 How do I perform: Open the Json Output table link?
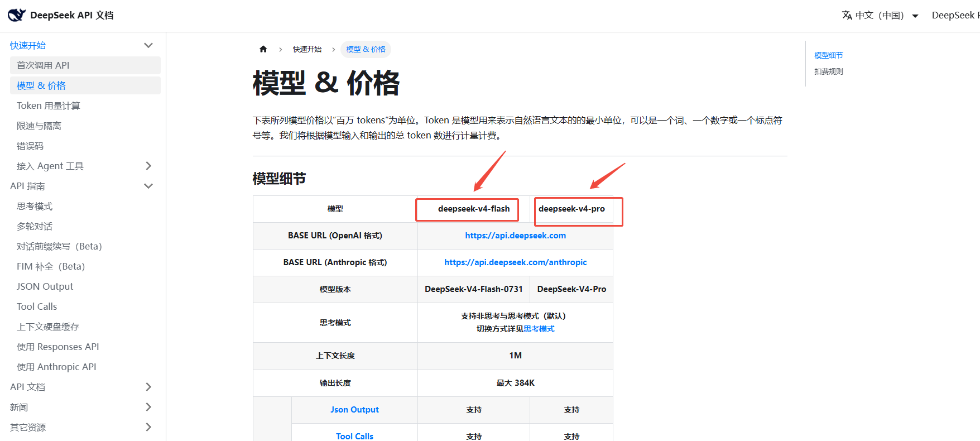[x=354, y=410]
